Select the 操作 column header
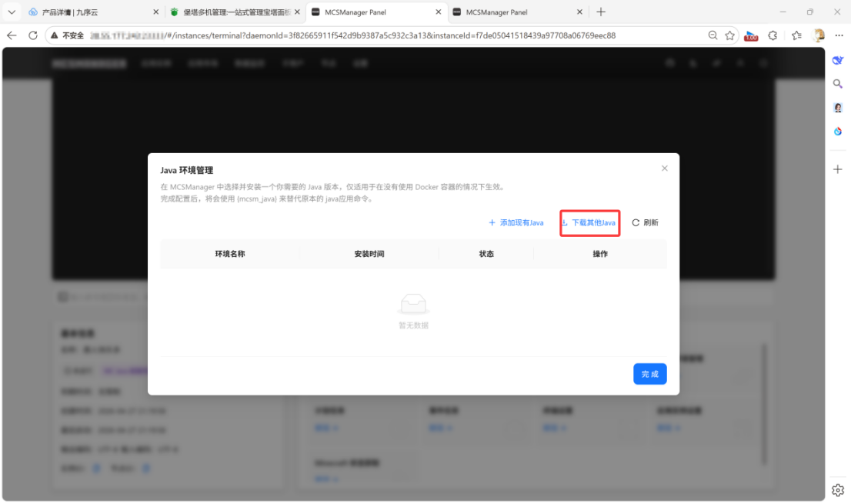Image resolution: width=851 pixels, height=504 pixels. tap(600, 254)
